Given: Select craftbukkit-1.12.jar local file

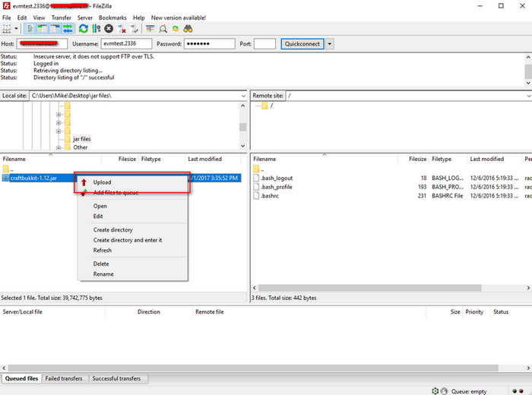Looking at the screenshot, I should click(33, 178).
